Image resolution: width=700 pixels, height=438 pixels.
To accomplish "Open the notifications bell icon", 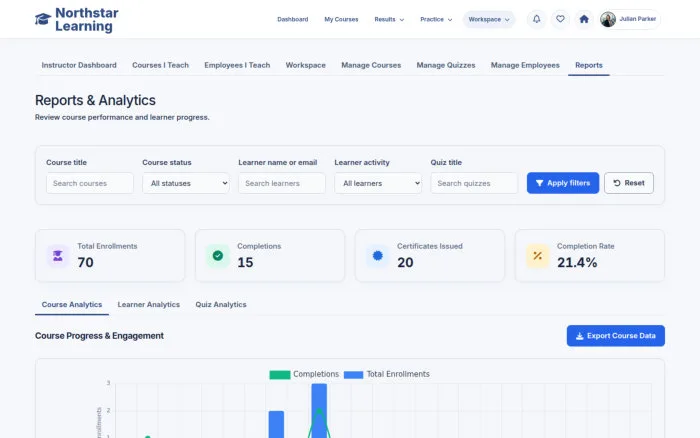I will coord(537,19).
